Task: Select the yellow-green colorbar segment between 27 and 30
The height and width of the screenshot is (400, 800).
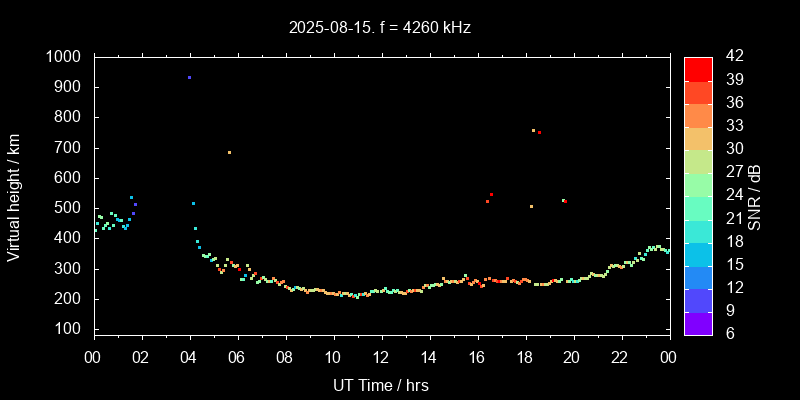Action: point(698,161)
